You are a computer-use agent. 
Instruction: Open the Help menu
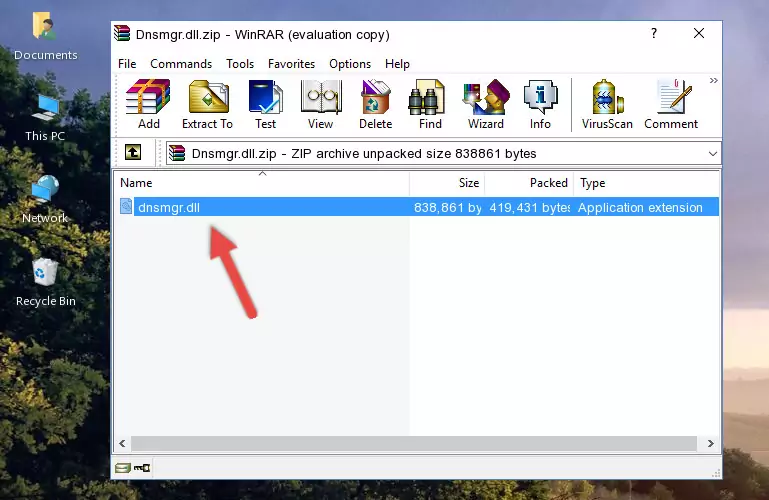coord(397,64)
